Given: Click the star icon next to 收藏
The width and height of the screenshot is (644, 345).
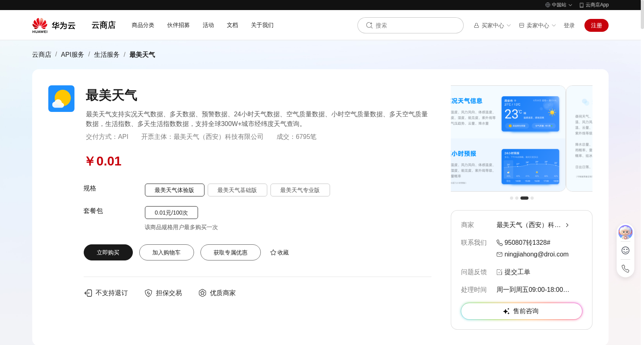Looking at the screenshot, I should (273, 252).
